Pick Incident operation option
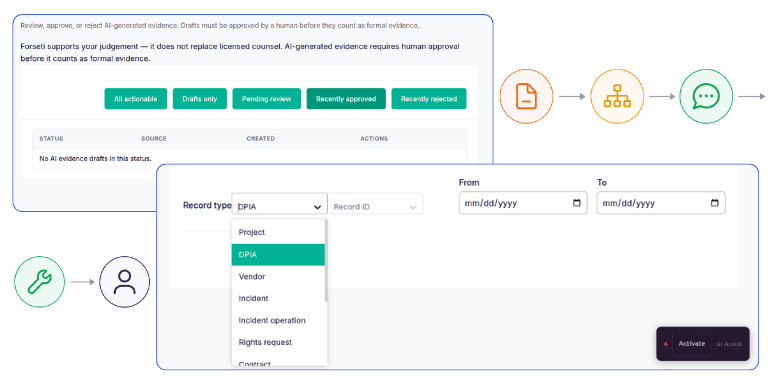 pyautogui.click(x=278, y=320)
